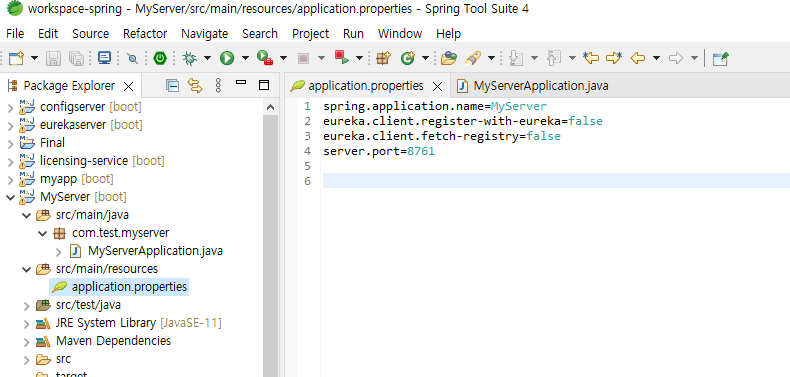Image resolution: width=790 pixels, height=377 pixels.
Task: Select the Final project in tree
Action: pos(42,143)
